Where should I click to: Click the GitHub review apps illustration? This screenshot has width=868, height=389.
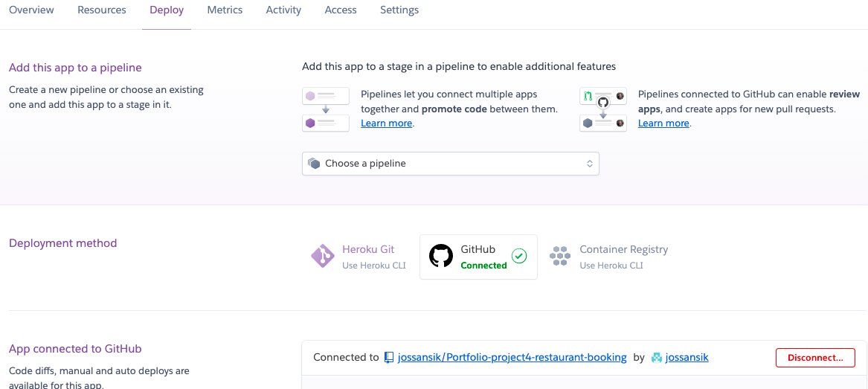pos(602,109)
